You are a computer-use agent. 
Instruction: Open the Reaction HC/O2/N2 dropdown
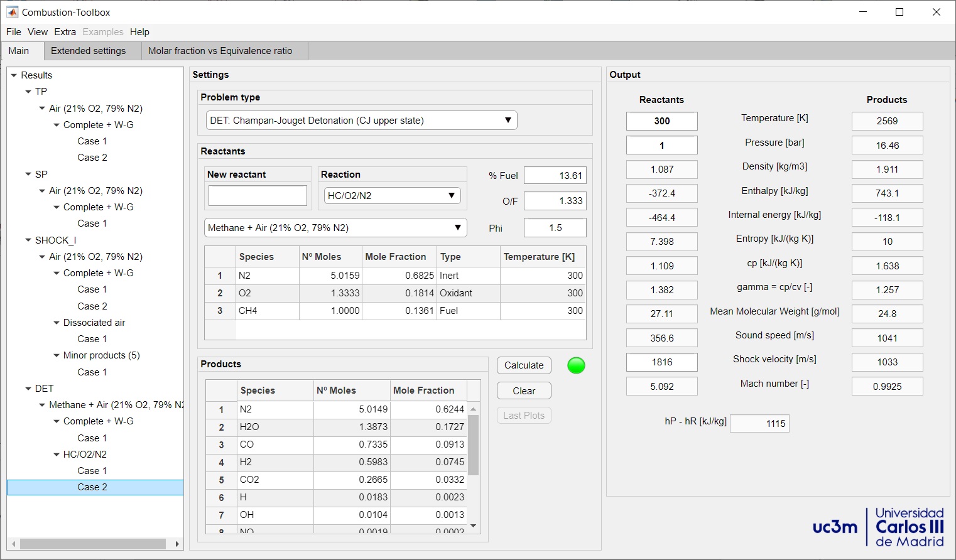pos(391,195)
